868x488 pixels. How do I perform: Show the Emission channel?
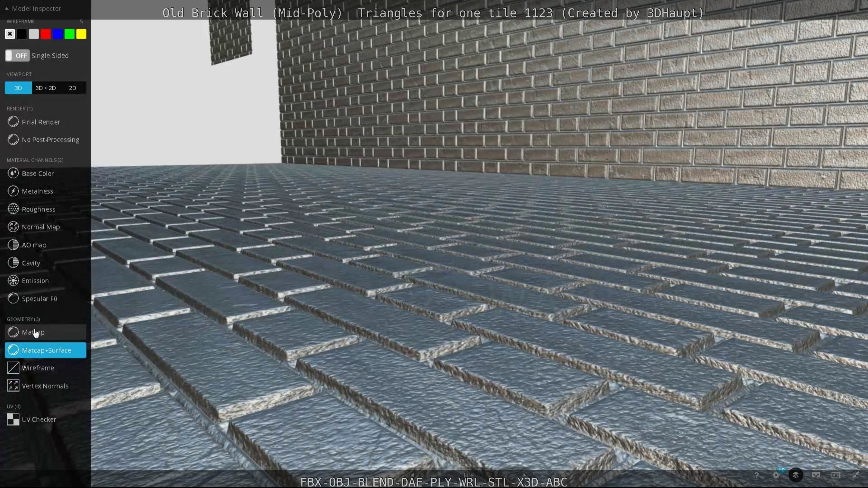click(x=46, y=281)
